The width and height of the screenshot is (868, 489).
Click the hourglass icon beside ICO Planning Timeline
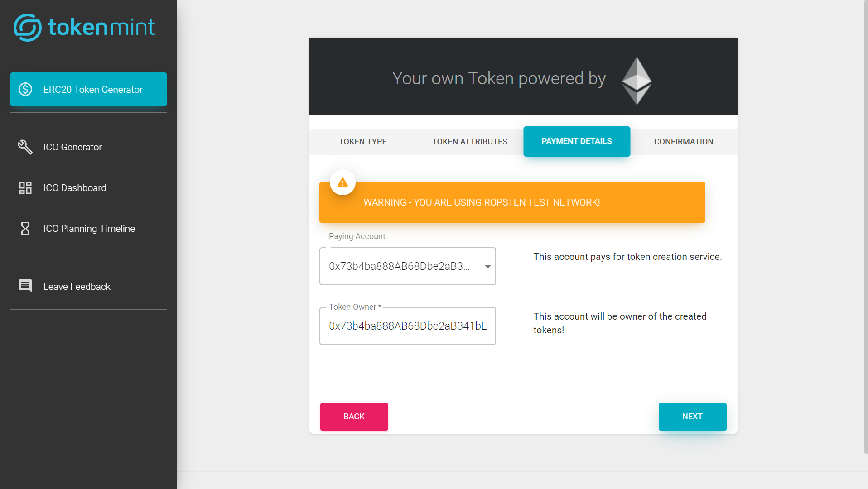pos(25,229)
